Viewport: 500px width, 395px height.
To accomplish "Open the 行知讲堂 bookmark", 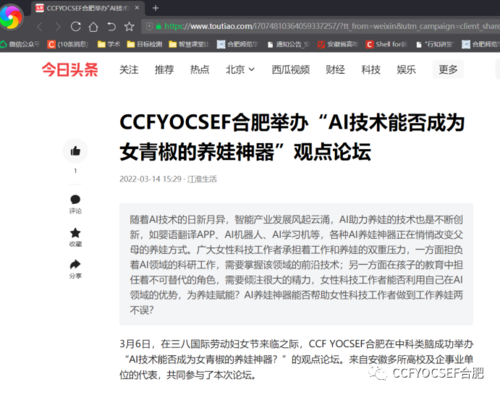I will (x=435, y=44).
